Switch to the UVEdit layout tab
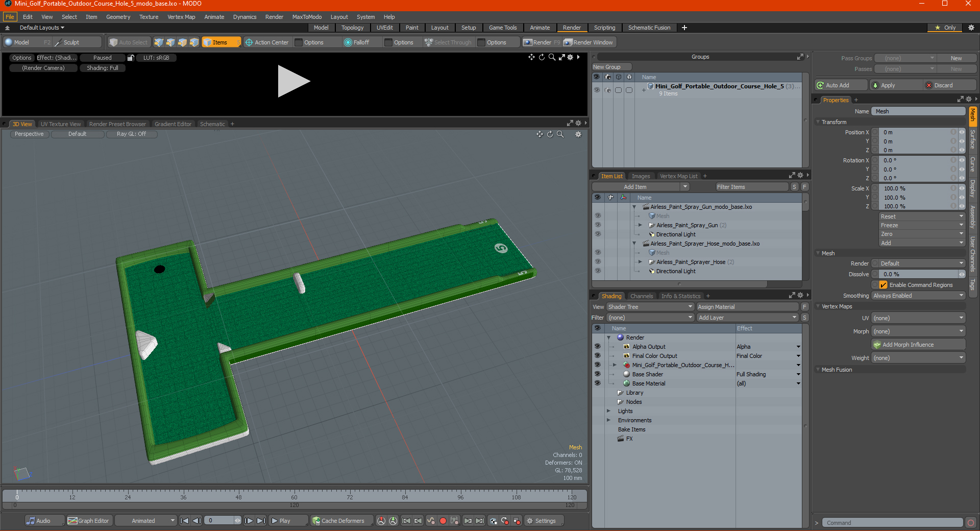This screenshot has height=531, width=980. coord(384,28)
